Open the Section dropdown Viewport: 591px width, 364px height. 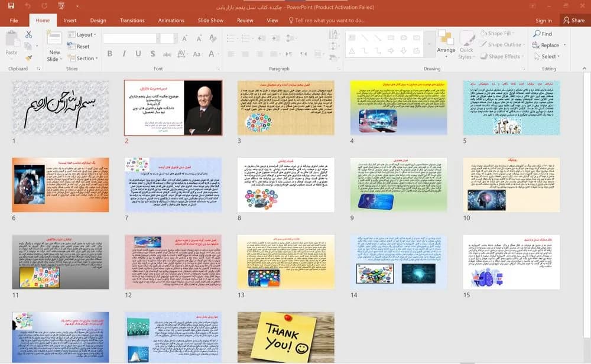click(x=83, y=58)
